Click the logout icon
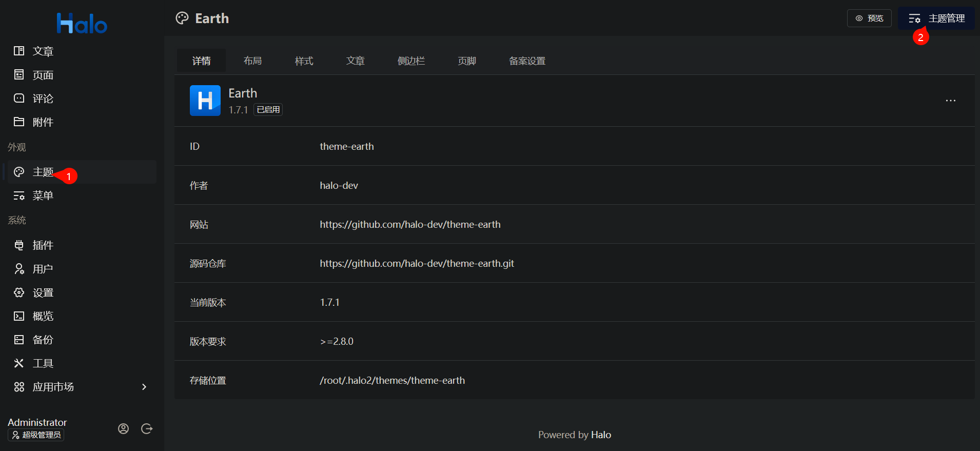 pos(147,428)
